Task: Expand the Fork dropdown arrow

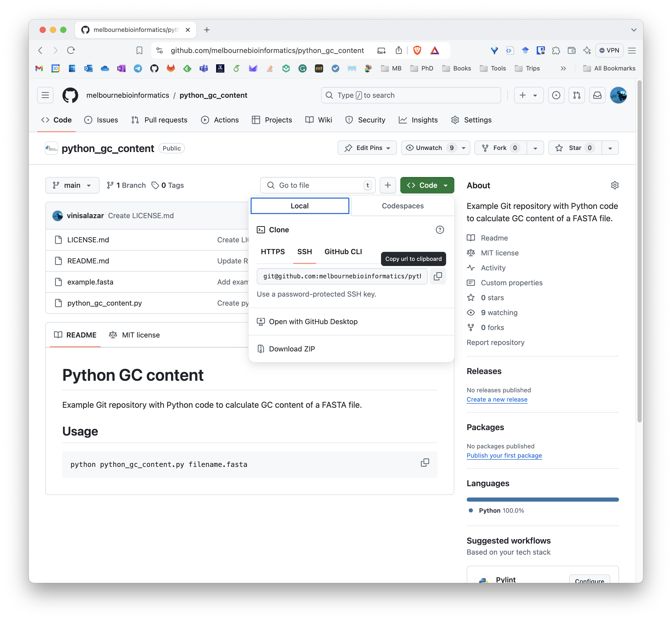Action: (535, 148)
